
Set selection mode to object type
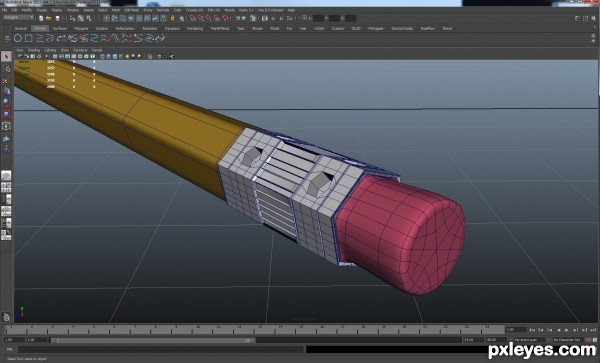tap(81, 18)
